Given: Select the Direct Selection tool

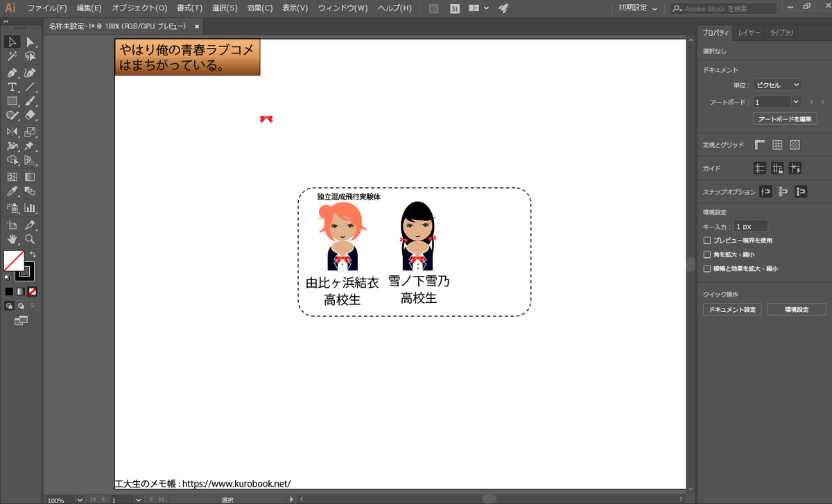Looking at the screenshot, I should pyautogui.click(x=30, y=43).
